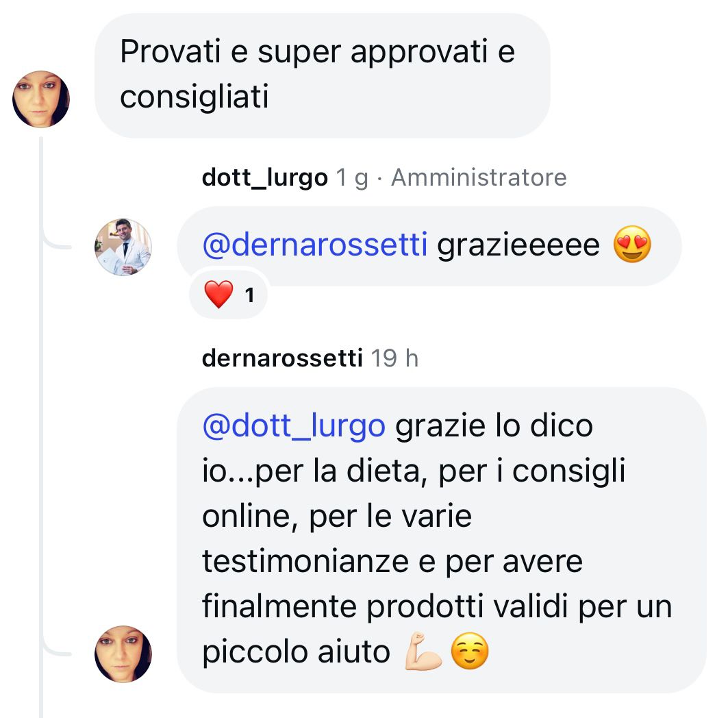
Task: Tap the 'grazieeeee' reply text
Action: coord(518,245)
